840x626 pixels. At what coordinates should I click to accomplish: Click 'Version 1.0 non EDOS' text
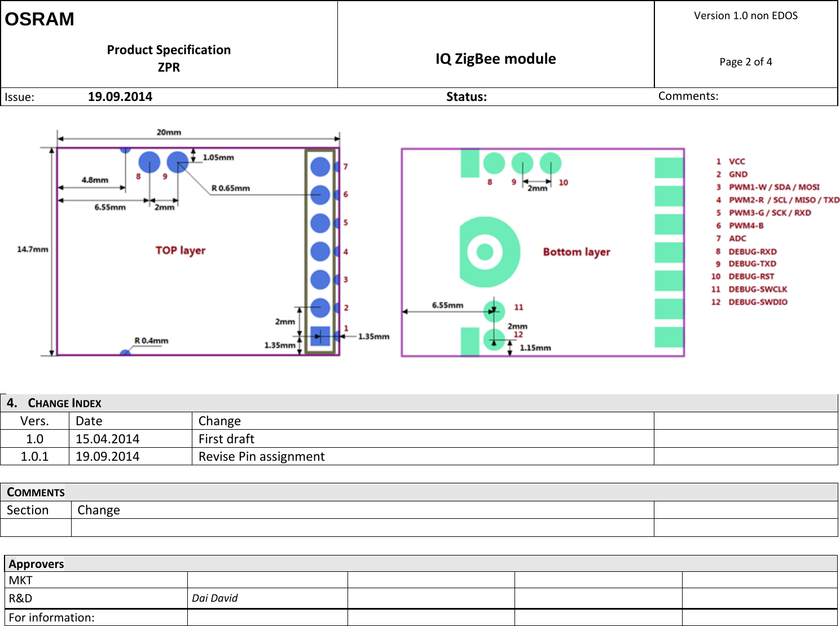(x=746, y=16)
